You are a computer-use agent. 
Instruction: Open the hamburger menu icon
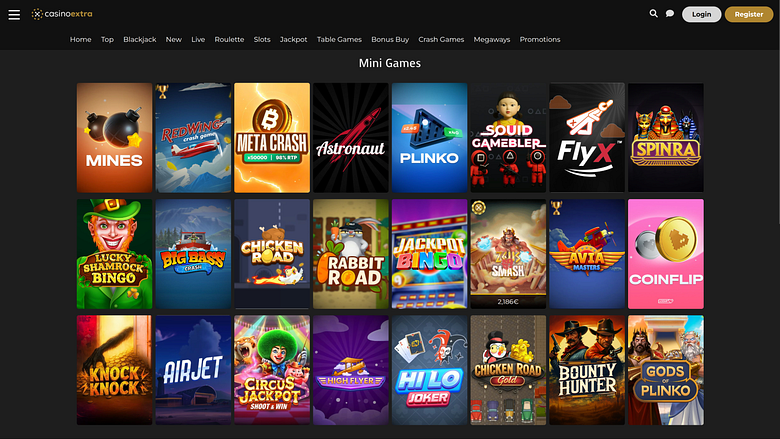tap(14, 14)
